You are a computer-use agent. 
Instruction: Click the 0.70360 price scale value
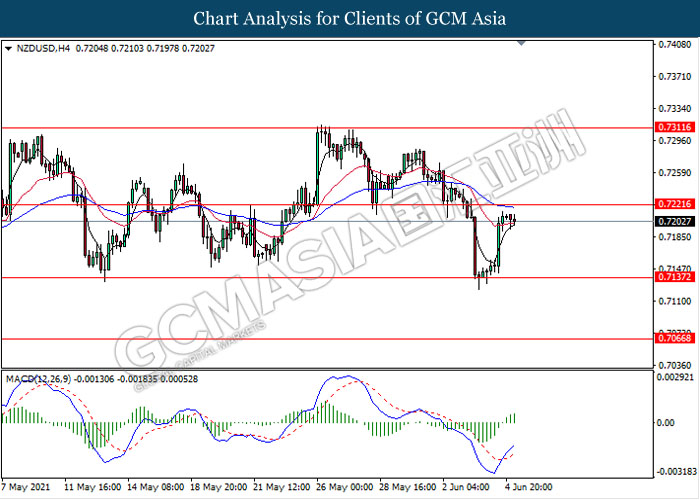coord(675,365)
